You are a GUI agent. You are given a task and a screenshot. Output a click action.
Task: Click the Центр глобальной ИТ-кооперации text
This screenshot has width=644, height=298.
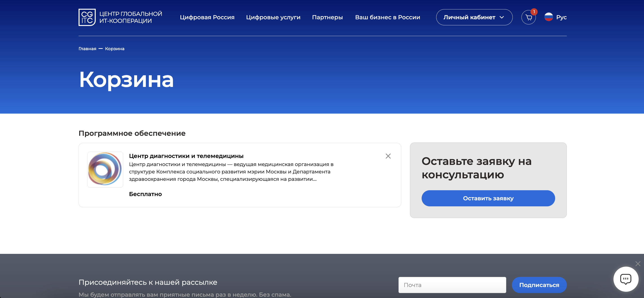coord(131,17)
